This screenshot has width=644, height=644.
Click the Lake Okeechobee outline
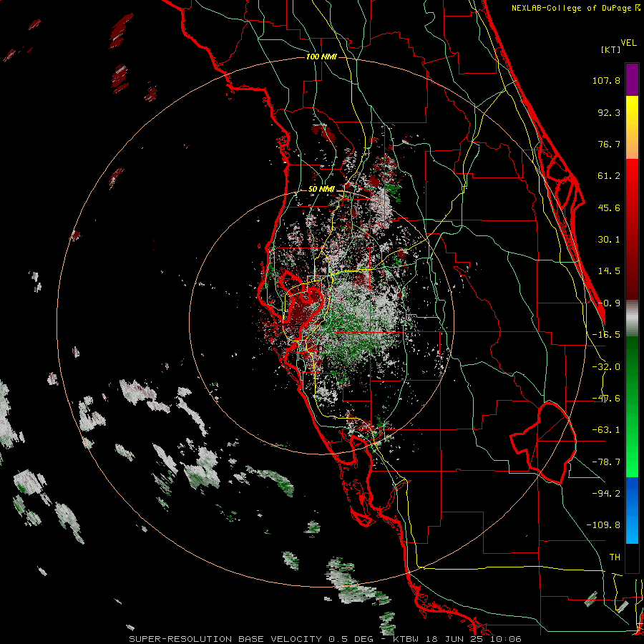[543, 443]
